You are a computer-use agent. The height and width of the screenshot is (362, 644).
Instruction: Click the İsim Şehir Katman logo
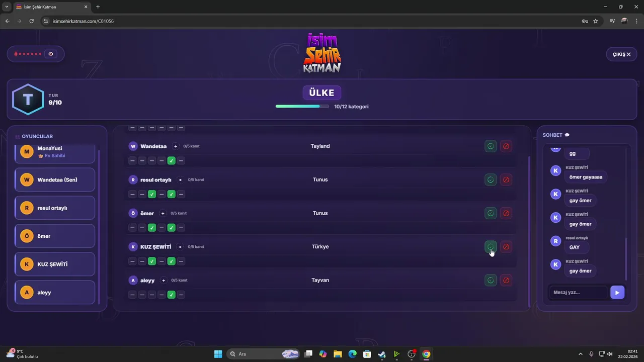[322, 53]
